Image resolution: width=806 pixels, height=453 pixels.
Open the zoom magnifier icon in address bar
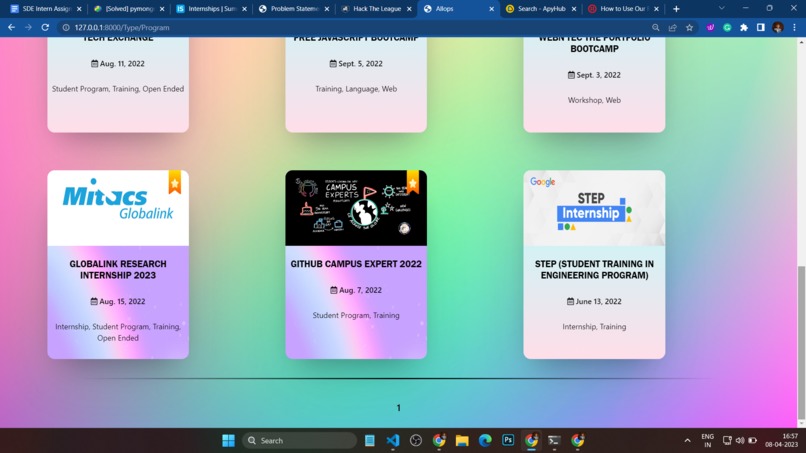tap(655, 28)
